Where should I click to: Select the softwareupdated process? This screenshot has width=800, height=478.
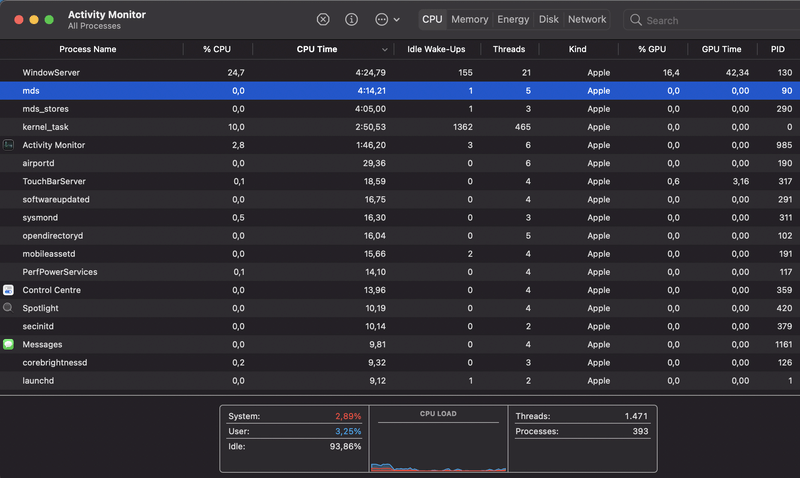[56, 199]
